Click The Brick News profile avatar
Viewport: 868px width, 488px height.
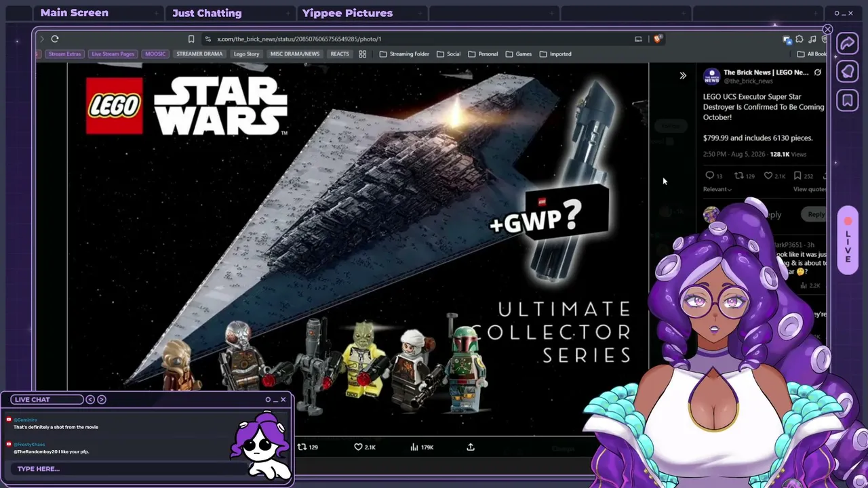coord(711,76)
